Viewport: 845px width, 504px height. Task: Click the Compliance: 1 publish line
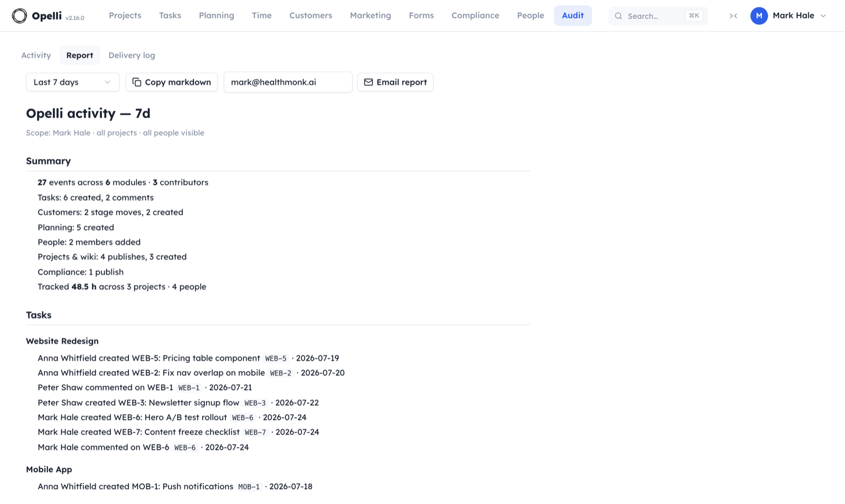pos(81,272)
